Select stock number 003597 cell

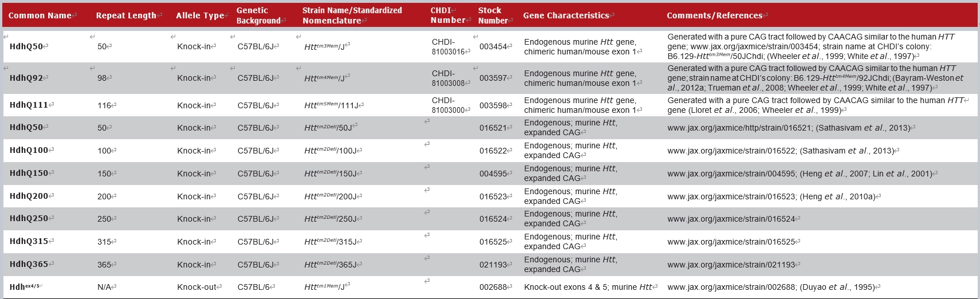[493, 78]
